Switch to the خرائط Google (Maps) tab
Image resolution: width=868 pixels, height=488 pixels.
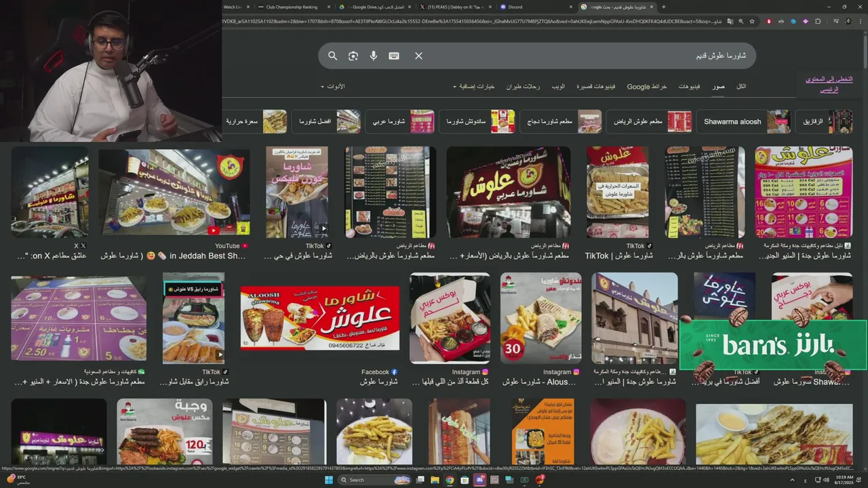pos(647,87)
